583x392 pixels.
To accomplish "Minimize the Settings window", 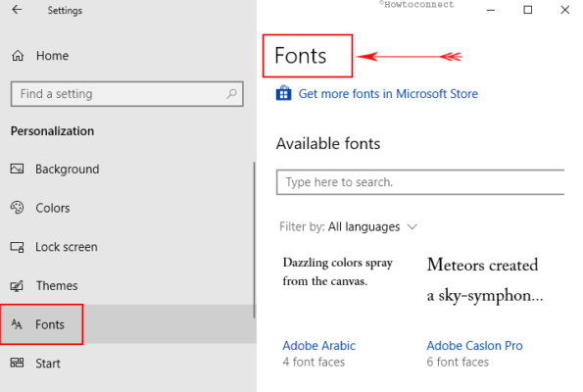I will click(491, 10).
